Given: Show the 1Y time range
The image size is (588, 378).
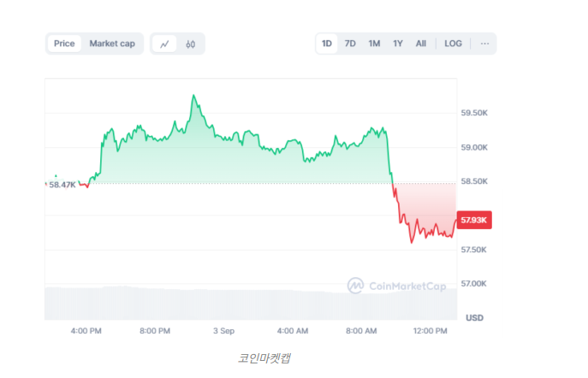Looking at the screenshot, I should 398,44.
